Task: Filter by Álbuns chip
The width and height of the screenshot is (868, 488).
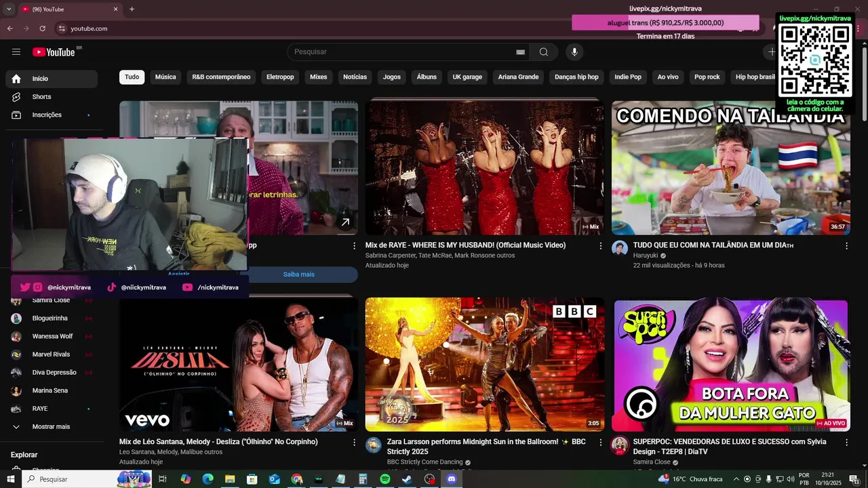Action: point(427,77)
